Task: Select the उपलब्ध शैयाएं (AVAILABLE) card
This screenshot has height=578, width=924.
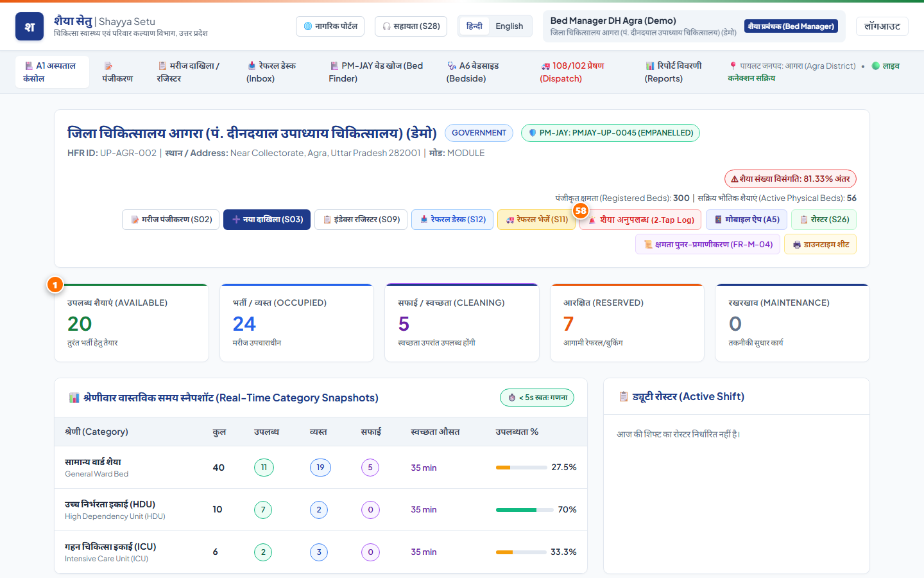Action: click(132, 323)
